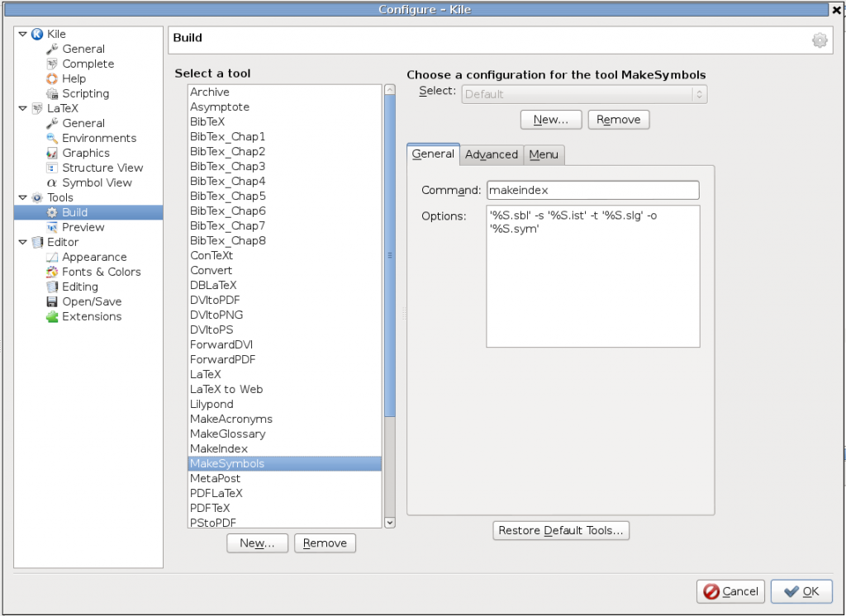
Task: Click the LaTeX section icon
Action: point(36,108)
